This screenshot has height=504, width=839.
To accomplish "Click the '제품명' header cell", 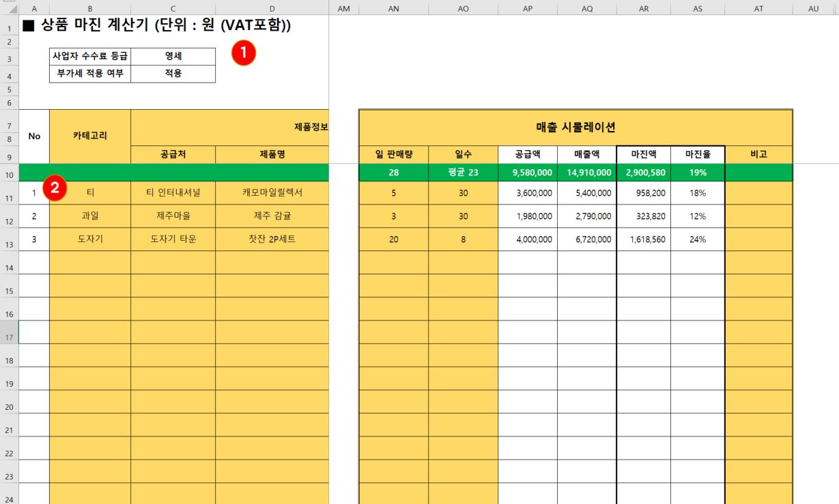I will [x=272, y=155].
